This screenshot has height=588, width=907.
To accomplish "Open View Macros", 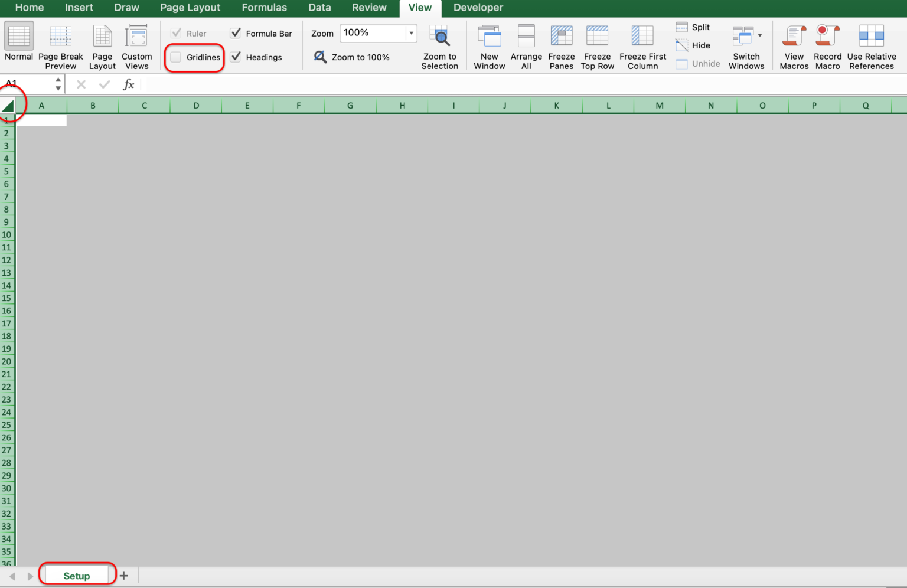I will point(793,44).
